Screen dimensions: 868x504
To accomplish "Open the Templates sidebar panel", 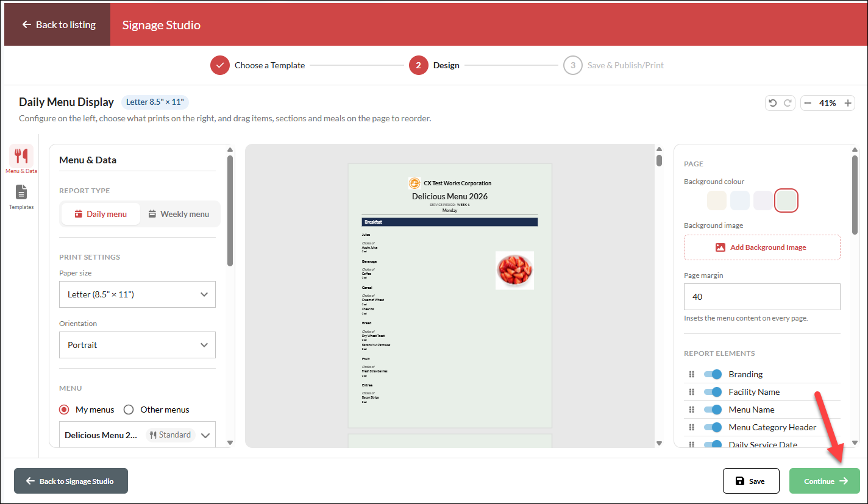I will [x=21, y=197].
